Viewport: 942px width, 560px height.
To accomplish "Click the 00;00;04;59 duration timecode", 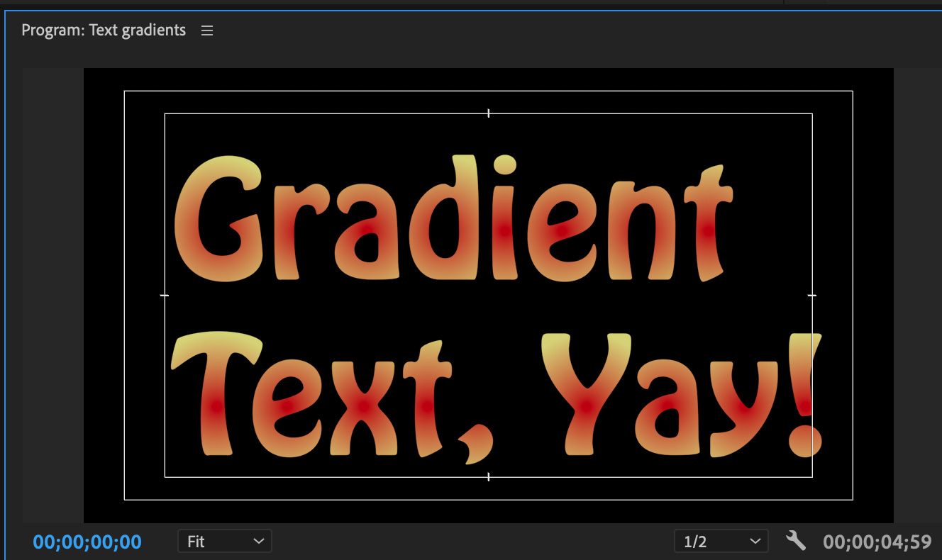I will pyautogui.click(x=877, y=542).
